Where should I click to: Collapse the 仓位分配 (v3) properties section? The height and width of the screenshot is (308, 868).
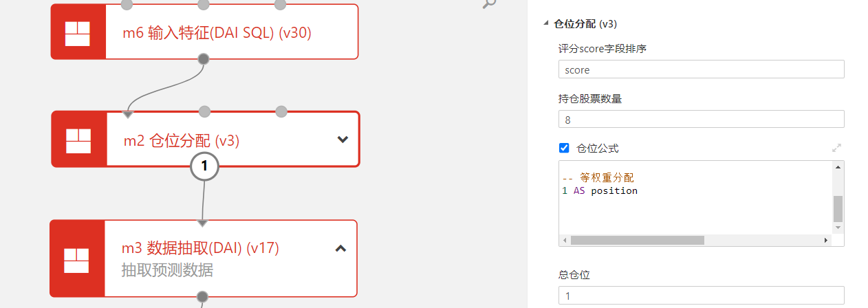(x=546, y=23)
